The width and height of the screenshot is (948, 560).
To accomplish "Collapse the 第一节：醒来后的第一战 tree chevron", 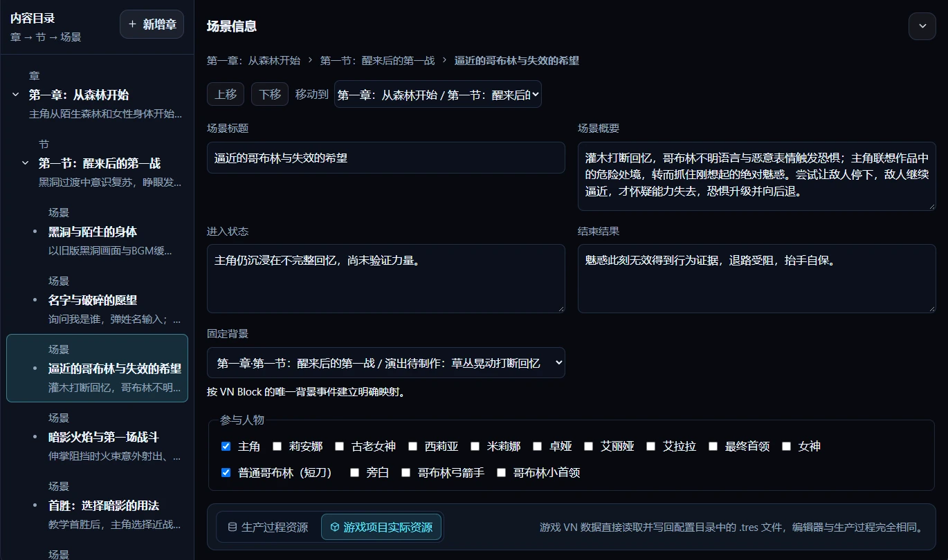I will click(x=26, y=163).
